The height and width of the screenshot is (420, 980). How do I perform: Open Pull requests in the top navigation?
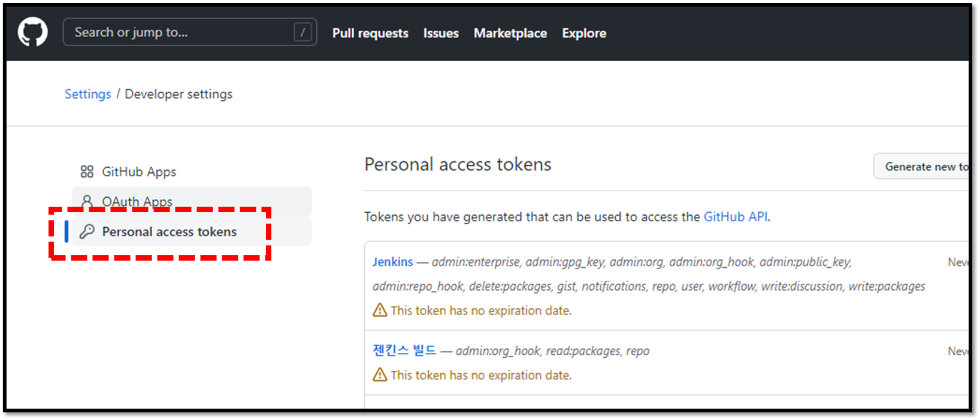pos(370,34)
